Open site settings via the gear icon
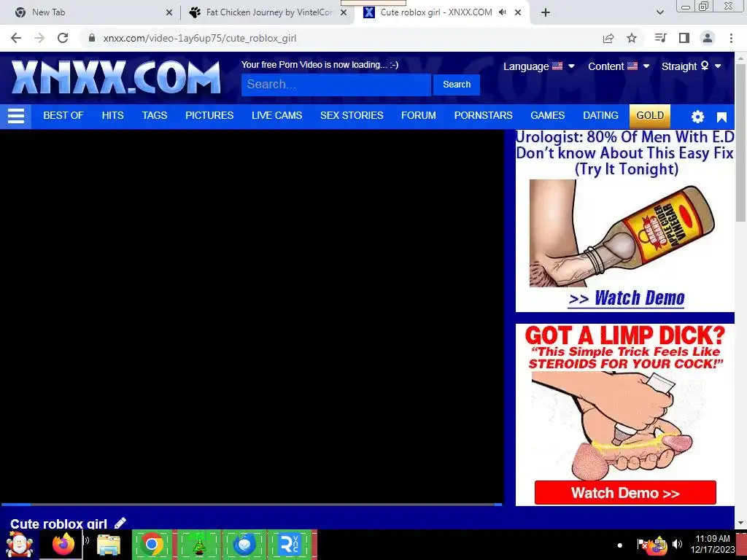 point(697,117)
